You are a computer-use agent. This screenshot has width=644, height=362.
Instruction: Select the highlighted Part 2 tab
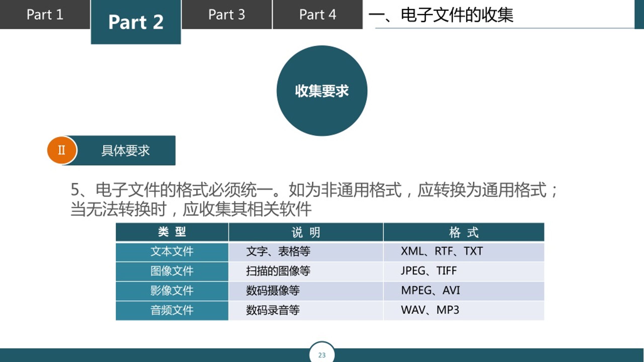[136, 22]
